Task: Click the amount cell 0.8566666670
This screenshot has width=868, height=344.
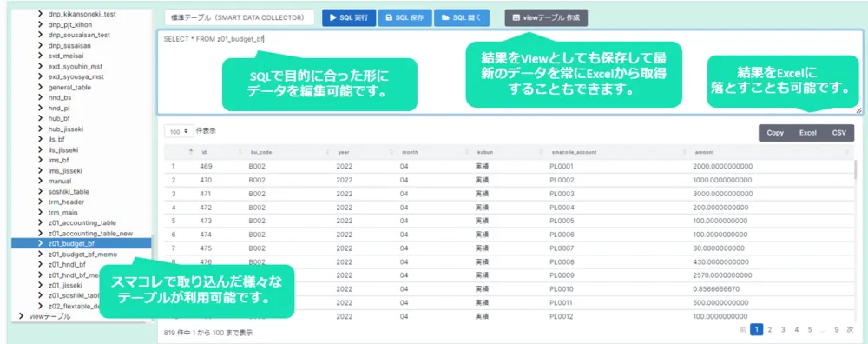Action: point(716,289)
